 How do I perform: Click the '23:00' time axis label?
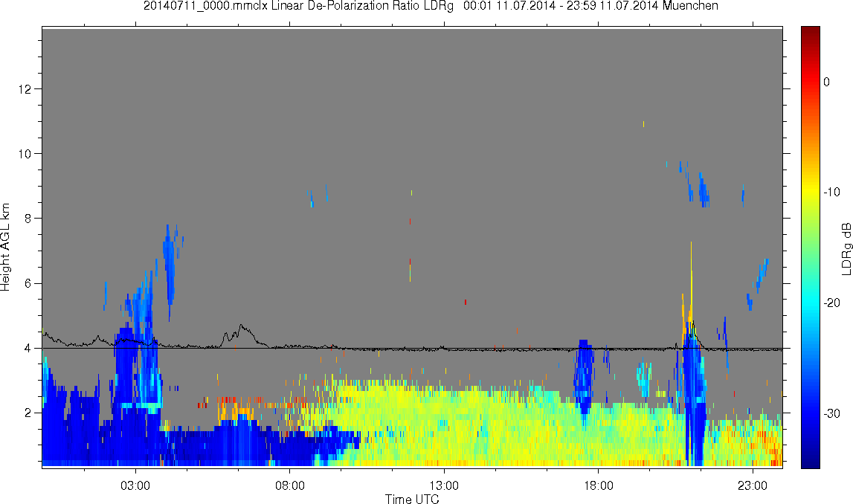pos(753,485)
